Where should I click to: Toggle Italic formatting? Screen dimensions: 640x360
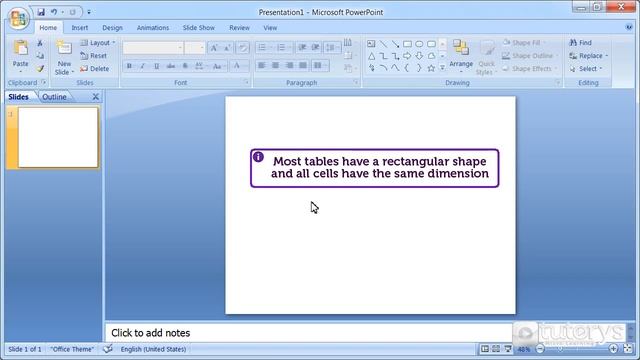point(142,66)
